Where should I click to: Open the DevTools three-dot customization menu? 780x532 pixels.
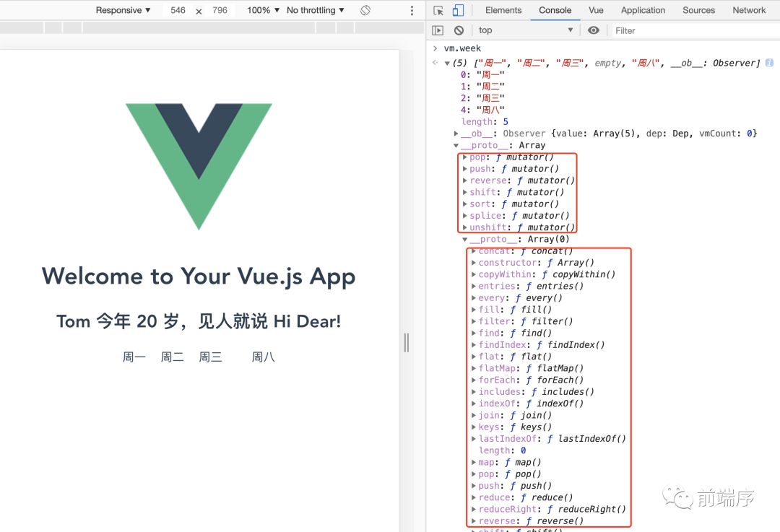click(412, 10)
